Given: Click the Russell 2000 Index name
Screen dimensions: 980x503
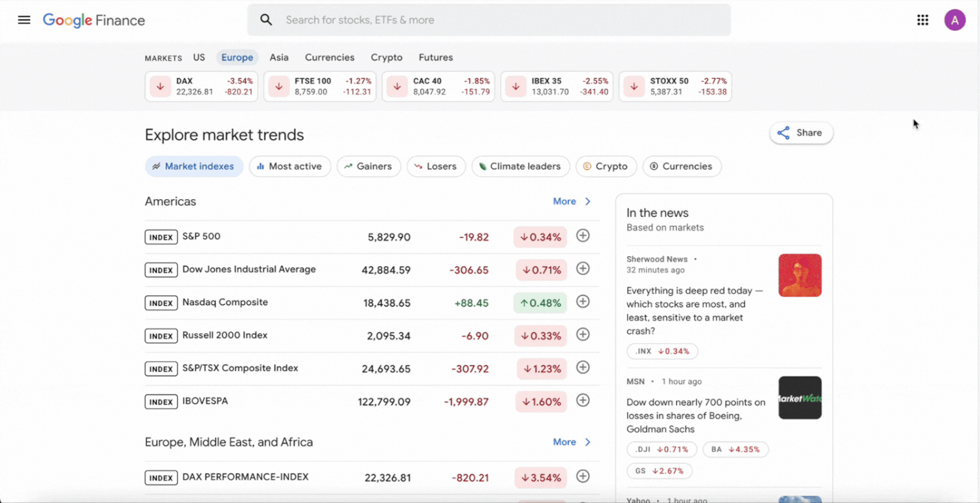Looking at the screenshot, I should pos(225,335).
